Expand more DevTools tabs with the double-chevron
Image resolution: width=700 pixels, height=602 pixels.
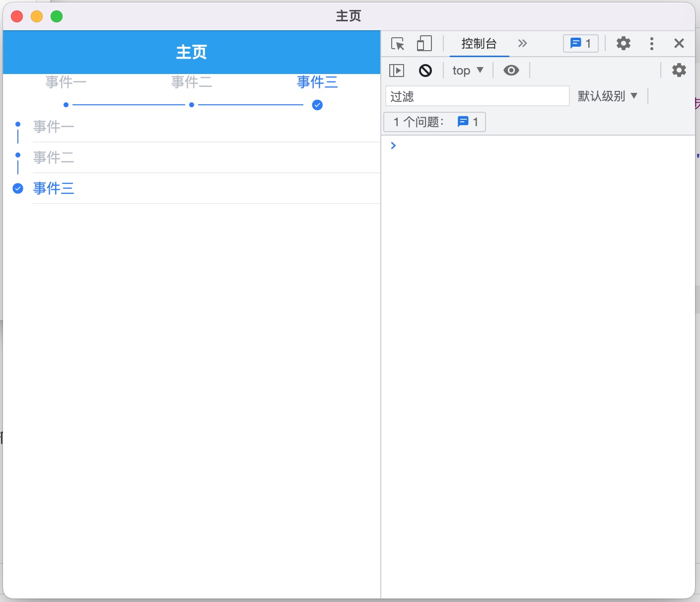click(x=522, y=43)
